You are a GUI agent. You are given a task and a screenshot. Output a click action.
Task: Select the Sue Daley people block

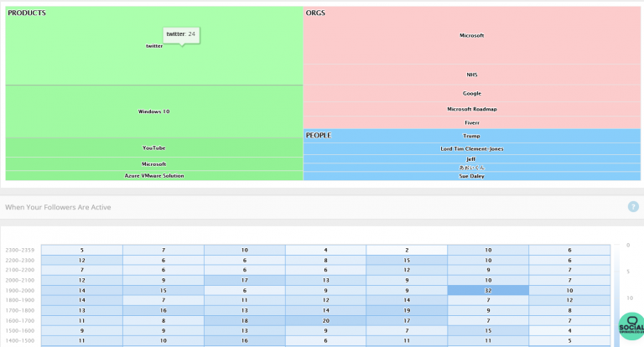[472, 176]
